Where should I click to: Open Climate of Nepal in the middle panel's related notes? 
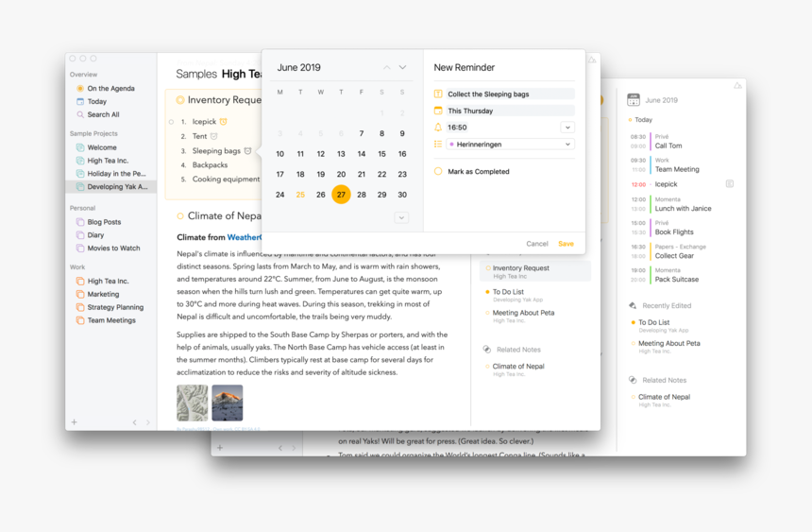(517, 366)
